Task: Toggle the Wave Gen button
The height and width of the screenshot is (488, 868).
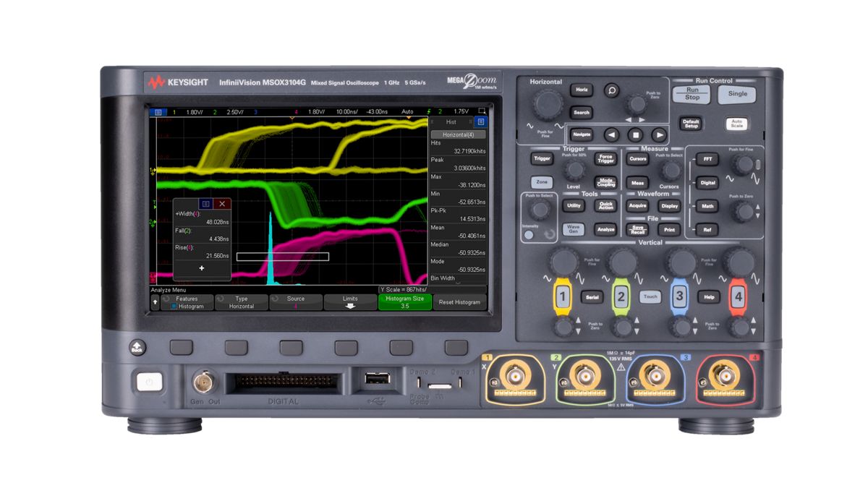Action: coord(573,228)
